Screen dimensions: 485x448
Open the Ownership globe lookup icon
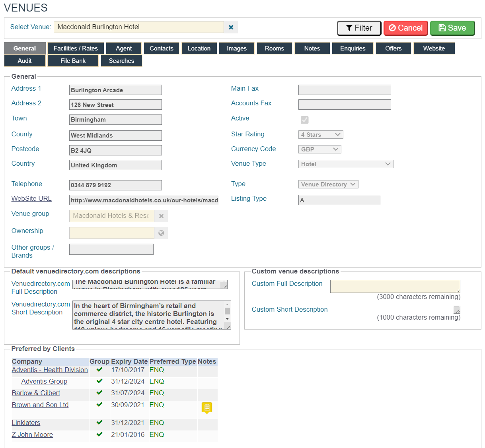tap(161, 233)
